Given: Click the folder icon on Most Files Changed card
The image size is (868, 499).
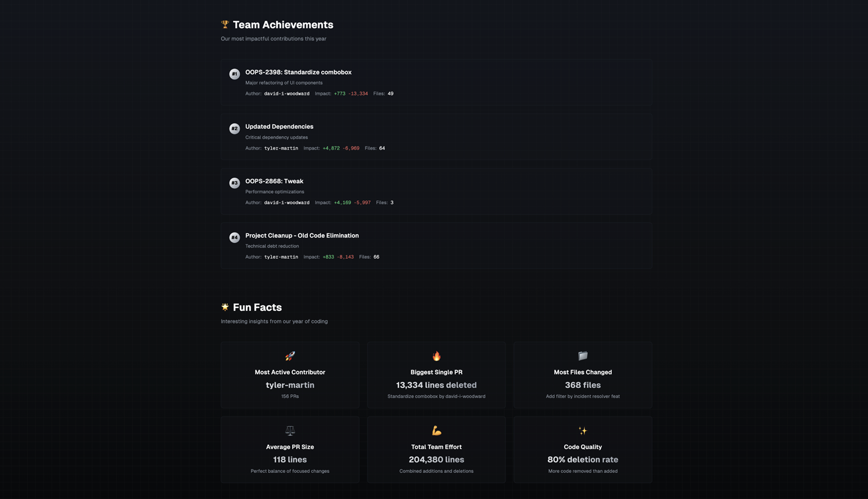Looking at the screenshot, I should click(583, 356).
